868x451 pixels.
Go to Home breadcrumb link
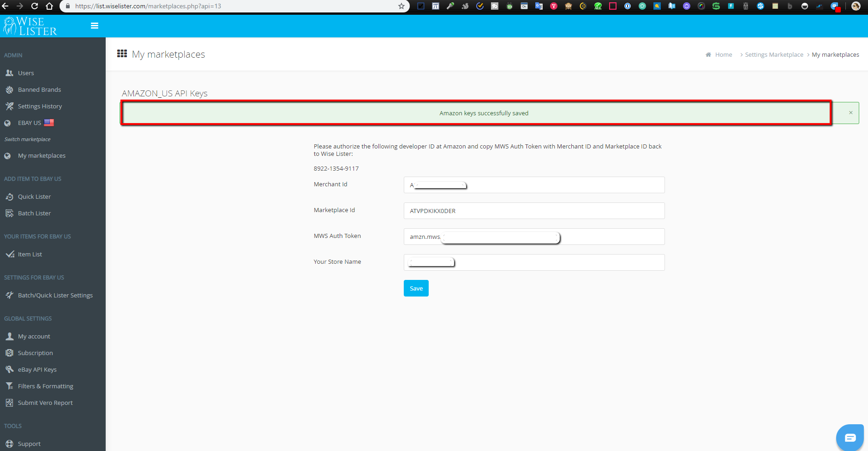pos(724,54)
